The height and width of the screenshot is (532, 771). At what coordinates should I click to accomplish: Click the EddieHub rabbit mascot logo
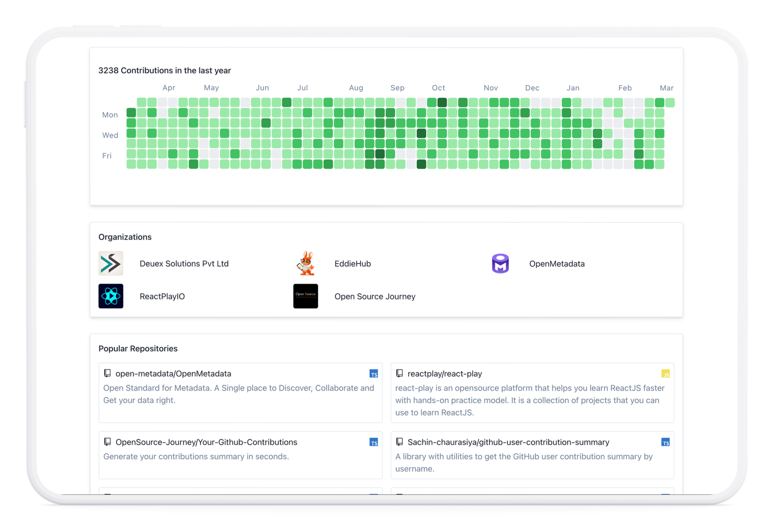pos(305,263)
